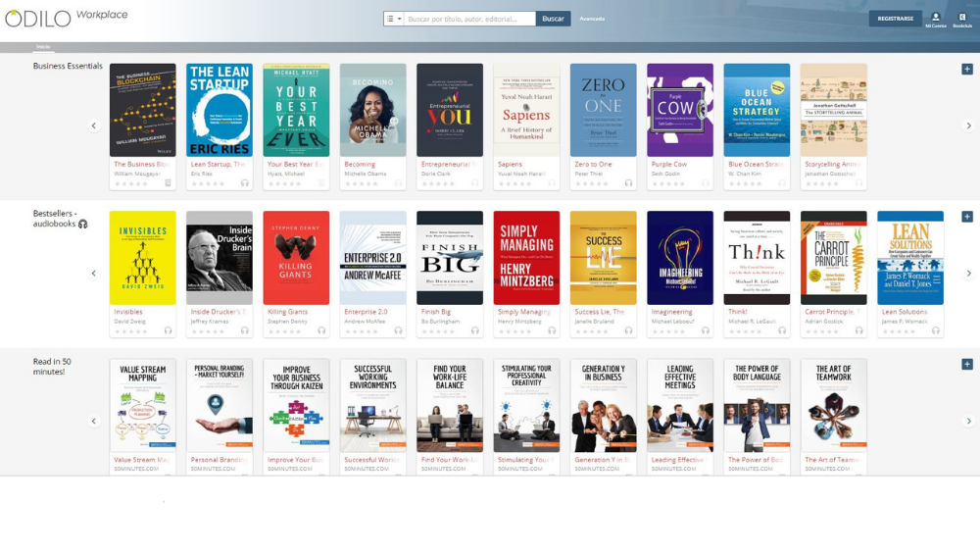This screenshot has height=554, width=980.
Task: Click headphone icon on Lean Solutions card
Action: [x=936, y=330]
